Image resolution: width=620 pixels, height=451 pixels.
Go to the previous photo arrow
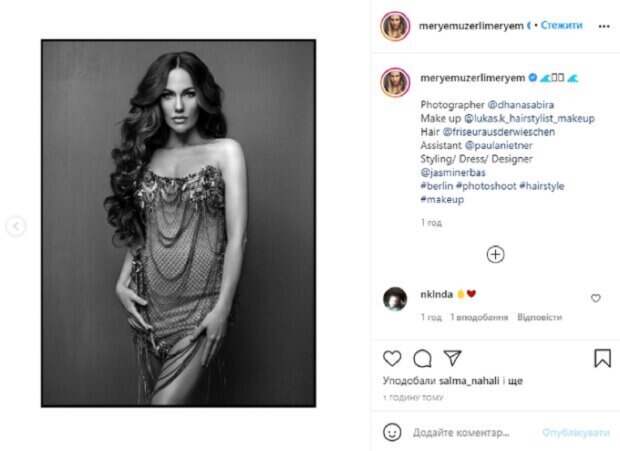click(16, 226)
